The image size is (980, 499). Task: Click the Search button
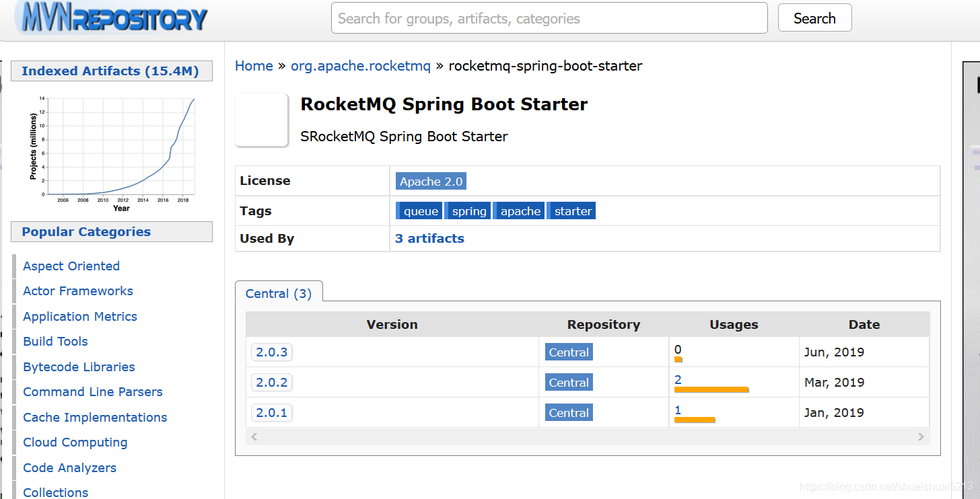[814, 18]
